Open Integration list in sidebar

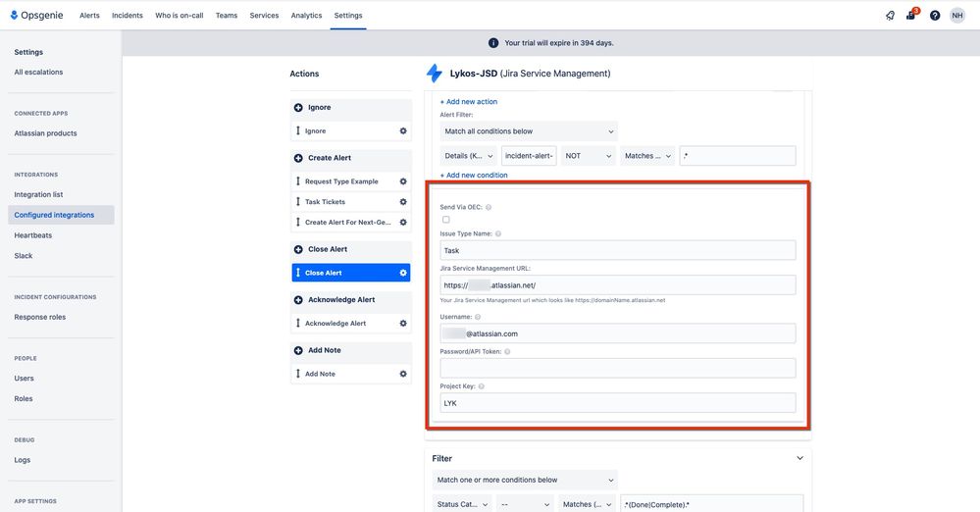(x=39, y=194)
